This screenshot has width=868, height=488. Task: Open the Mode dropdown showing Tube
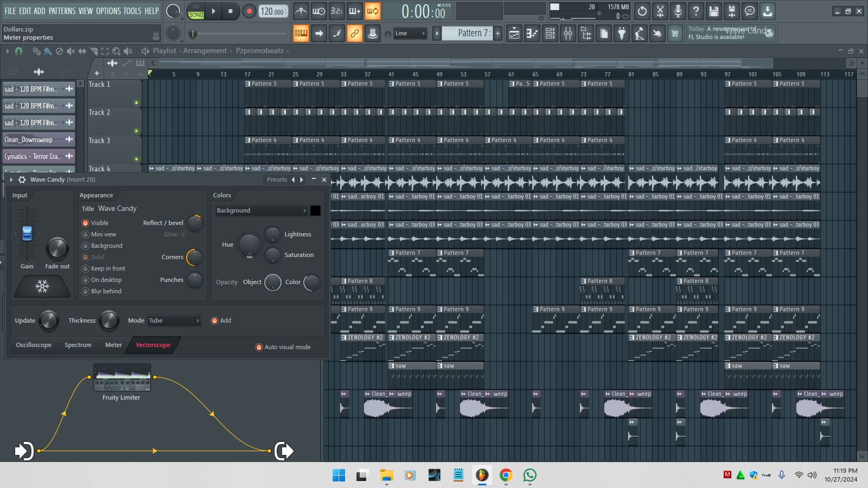pyautogui.click(x=174, y=320)
